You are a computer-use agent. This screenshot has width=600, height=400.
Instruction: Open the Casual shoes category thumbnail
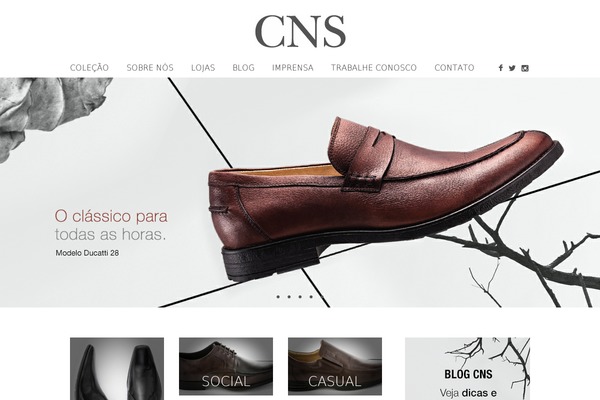tap(335, 366)
